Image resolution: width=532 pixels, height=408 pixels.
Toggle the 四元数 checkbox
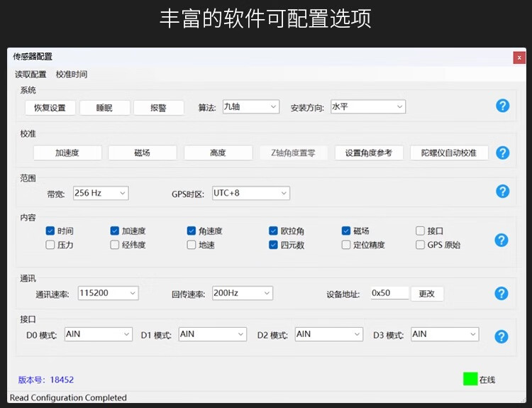tap(273, 245)
